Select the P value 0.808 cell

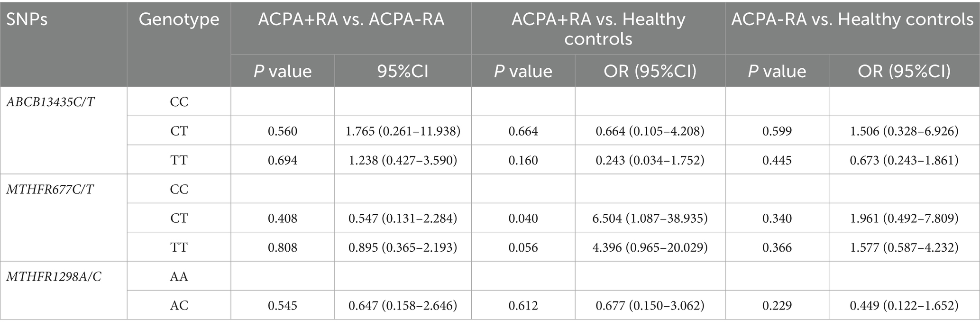283,247
